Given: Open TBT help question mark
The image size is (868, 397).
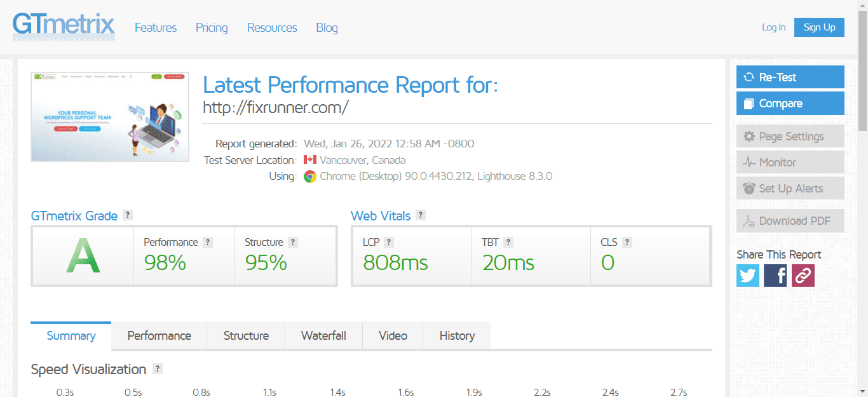Looking at the screenshot, I should pos(508,242).
